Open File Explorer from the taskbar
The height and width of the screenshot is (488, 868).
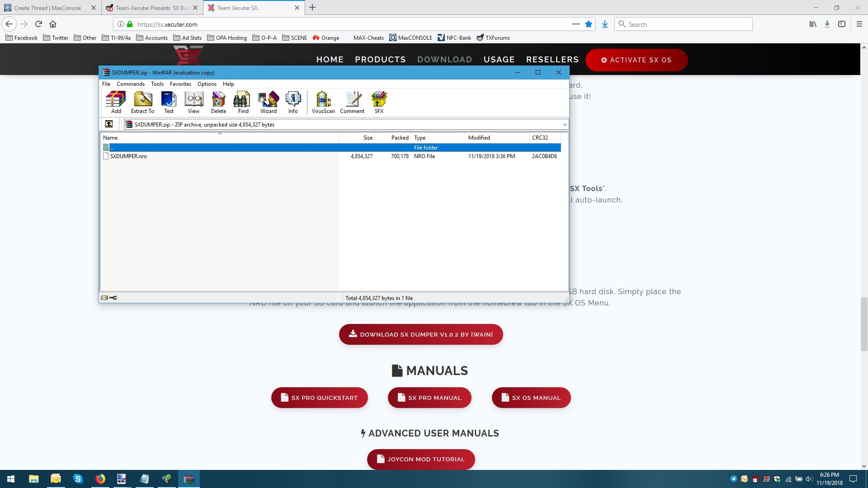(x=33, y=479)
